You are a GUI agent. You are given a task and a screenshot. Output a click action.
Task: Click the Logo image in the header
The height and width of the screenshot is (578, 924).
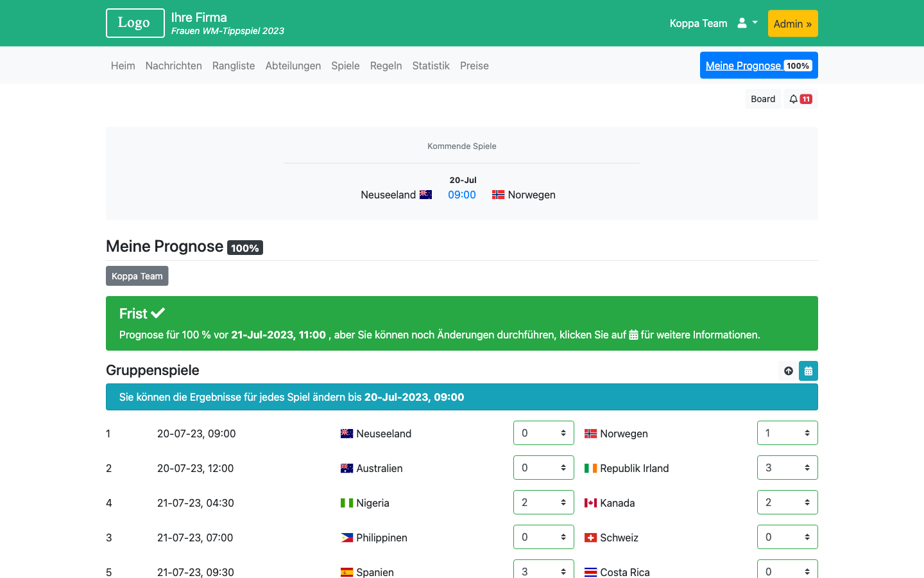pyautogui.click(x=135, y=23)
